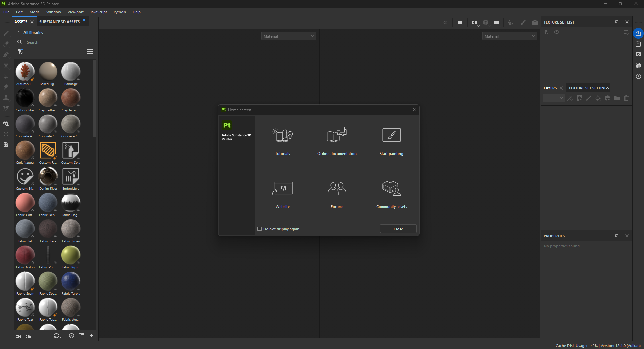Image resolution: width=644 pixels, height=349 pixels.
Task: Click the camera render screenshot icon
Action: point(535,23)
